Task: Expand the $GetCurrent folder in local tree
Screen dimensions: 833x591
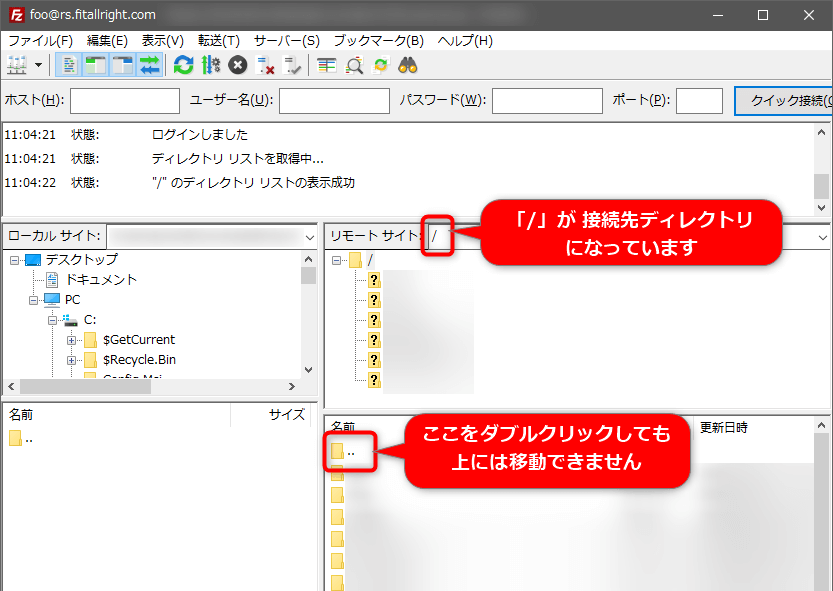Action: (71, 340)
